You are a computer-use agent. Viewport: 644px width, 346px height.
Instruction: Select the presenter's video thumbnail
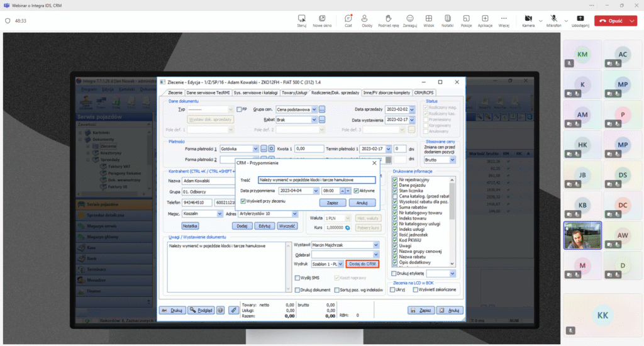[x=582, y=235]
